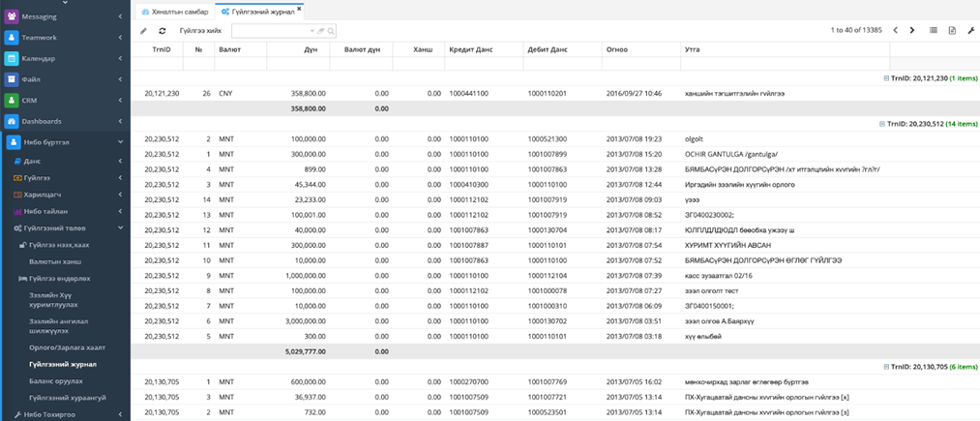This screenshot has height=421, width=980.
Task: Collapse the Гүйлгээний төлөв submenu
Action: 120,228
